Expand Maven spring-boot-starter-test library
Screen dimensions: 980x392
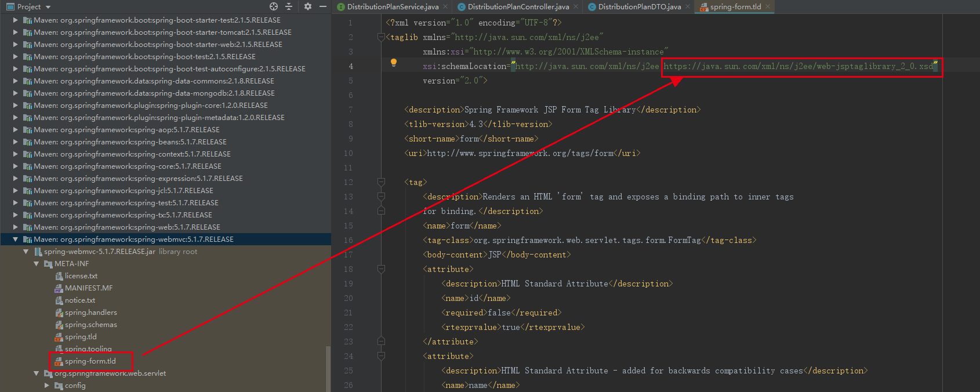[15, 20]
